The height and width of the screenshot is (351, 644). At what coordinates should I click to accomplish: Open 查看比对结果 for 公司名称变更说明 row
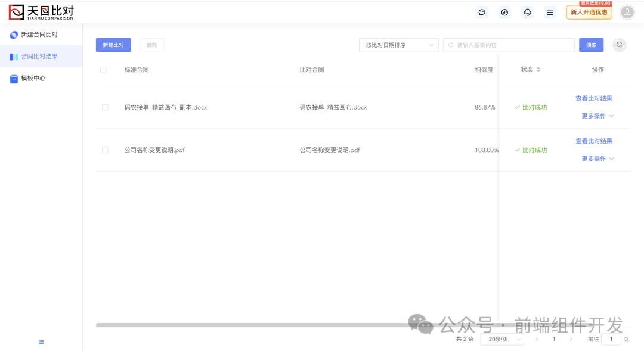(594, 141)
